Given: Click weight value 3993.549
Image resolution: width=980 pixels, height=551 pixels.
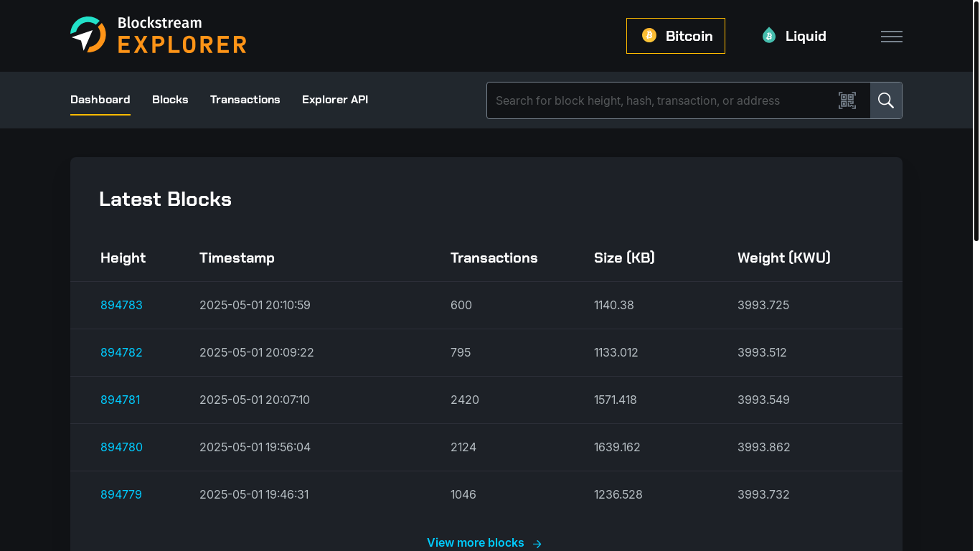Looking at the screenshot, I should click(x=763, y=400).
